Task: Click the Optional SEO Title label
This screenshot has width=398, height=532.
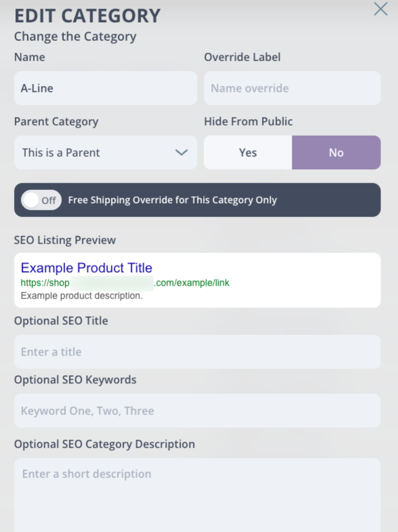Action: 61,321
